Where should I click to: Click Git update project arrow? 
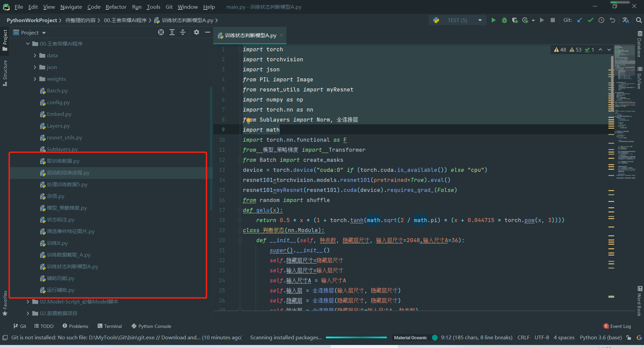580,20
